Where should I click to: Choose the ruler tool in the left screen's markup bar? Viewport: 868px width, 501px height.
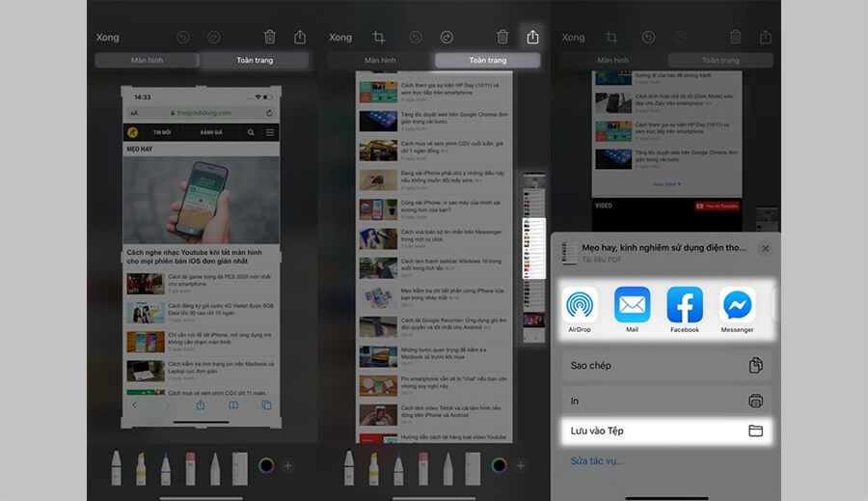tap(240, 468)
